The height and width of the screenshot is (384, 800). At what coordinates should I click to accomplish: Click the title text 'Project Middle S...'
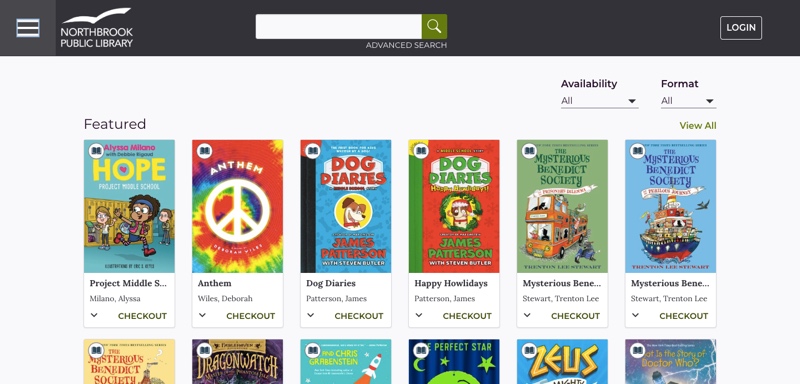point(128,283)
